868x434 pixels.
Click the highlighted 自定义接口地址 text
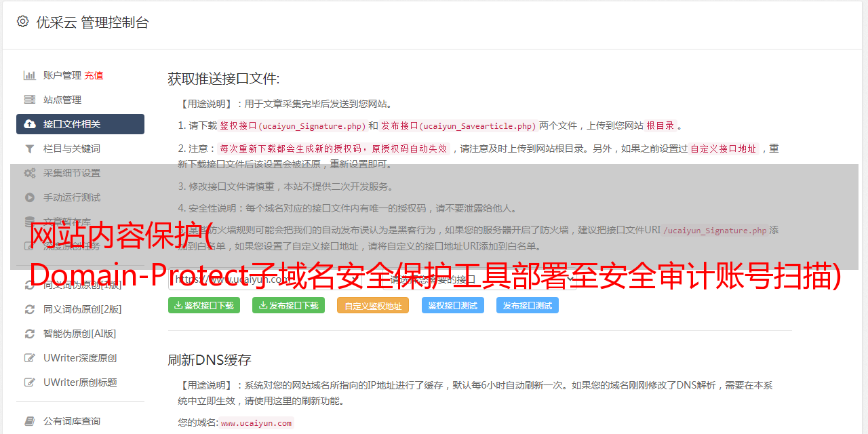click(723, 149)
